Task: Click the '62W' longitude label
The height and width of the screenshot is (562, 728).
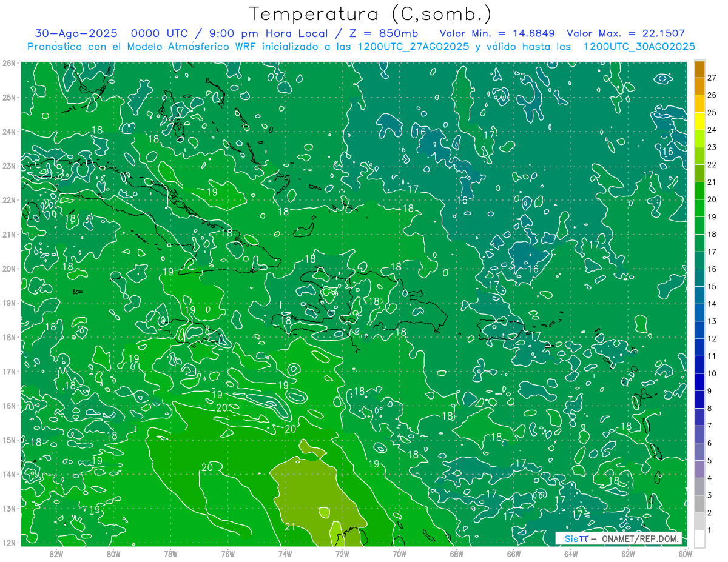Action: point(628,553)
